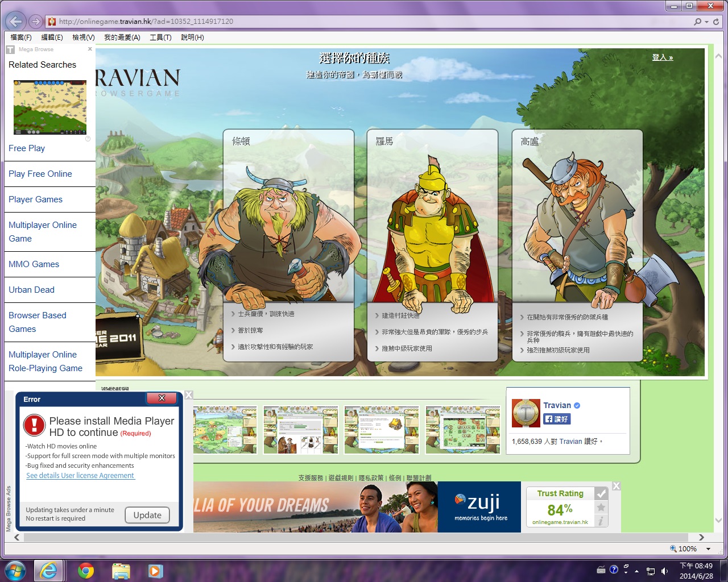
Task: Open the 說明(H) menu
Action: (x=192, y=38)
